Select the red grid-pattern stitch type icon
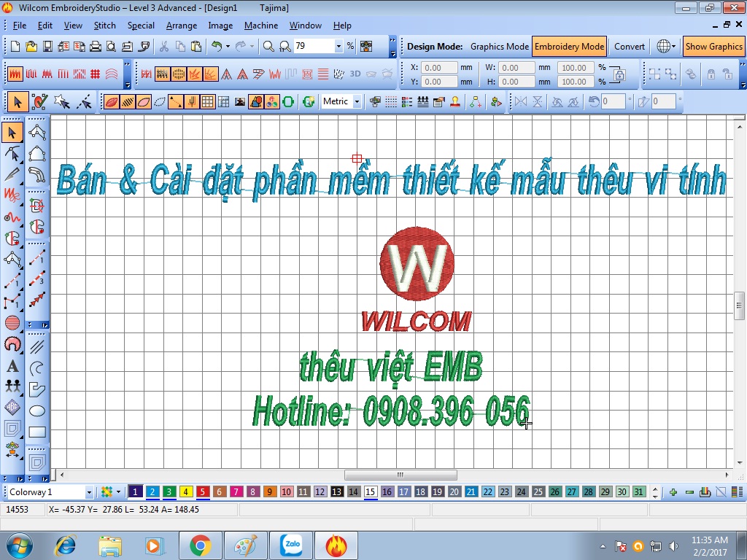Screen dimensions: 747x560 [x=96, y=74]
